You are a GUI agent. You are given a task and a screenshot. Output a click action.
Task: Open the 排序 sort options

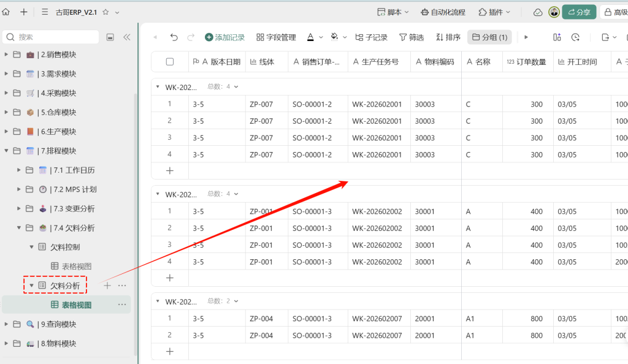point(448,37)
